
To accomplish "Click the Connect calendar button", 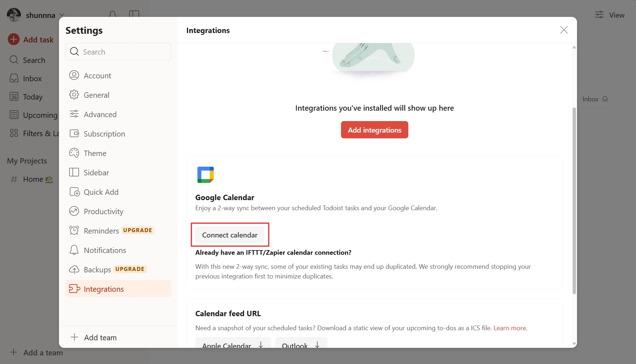I will tap(230, 235).
